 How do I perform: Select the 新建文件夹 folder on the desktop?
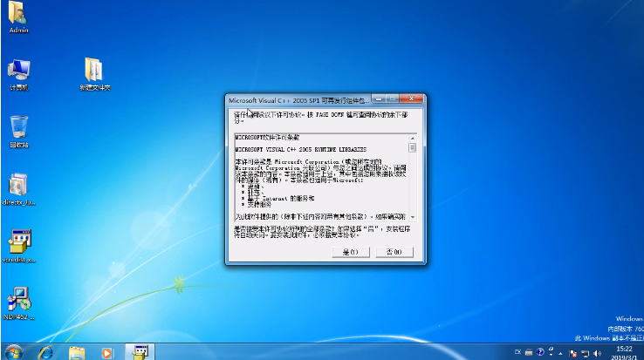[x=94, y=72]
